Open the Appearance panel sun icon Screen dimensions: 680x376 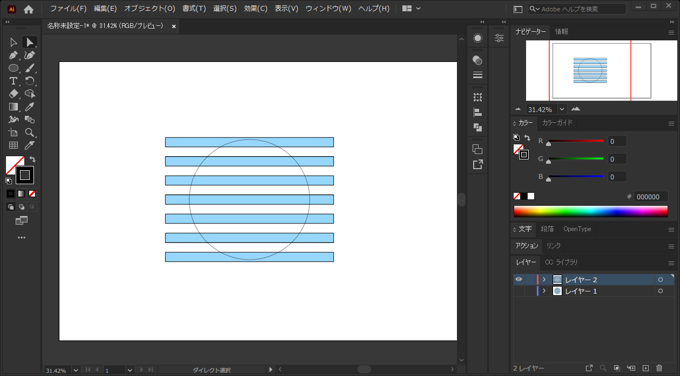(x=477, y=38)
